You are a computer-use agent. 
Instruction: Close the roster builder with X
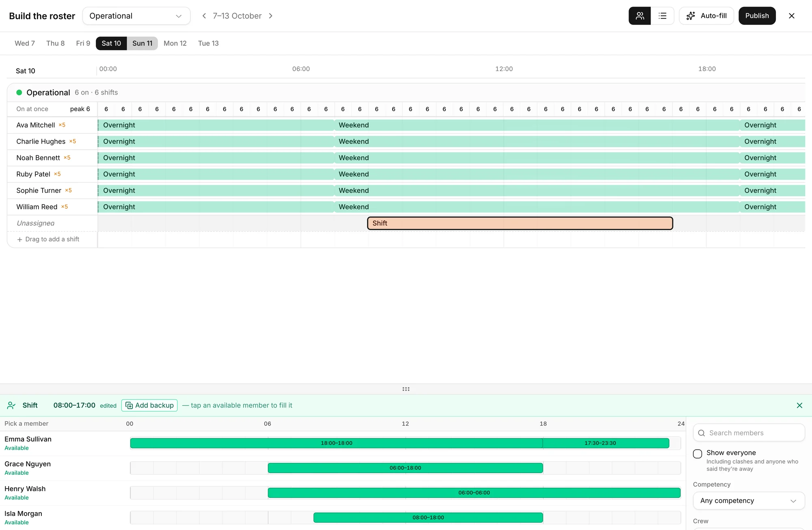point(791,16)
